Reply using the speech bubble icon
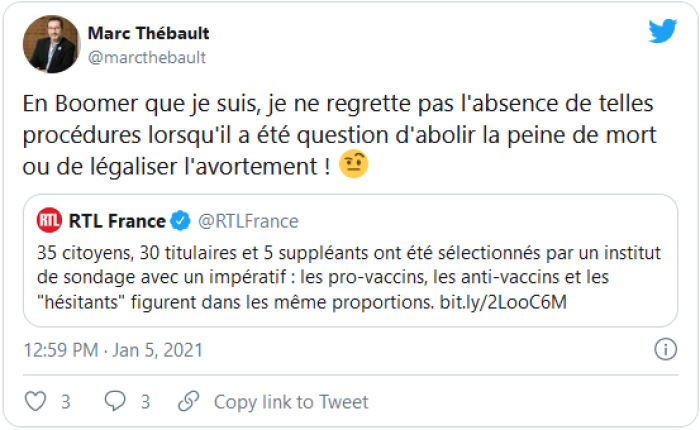The height and width of the screenshot is (430, 700). click(115, 402)
